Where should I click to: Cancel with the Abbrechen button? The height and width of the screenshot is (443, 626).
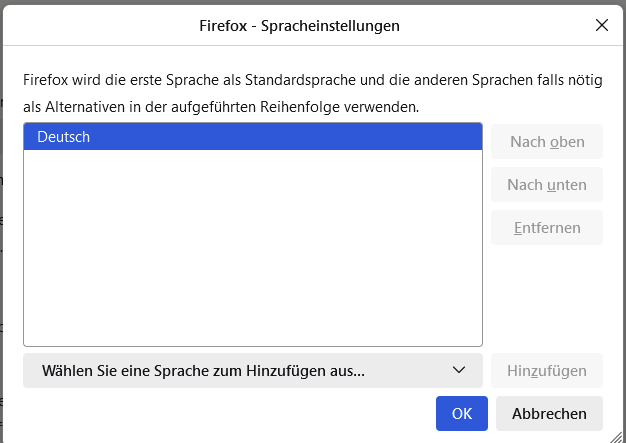(549, 413)
